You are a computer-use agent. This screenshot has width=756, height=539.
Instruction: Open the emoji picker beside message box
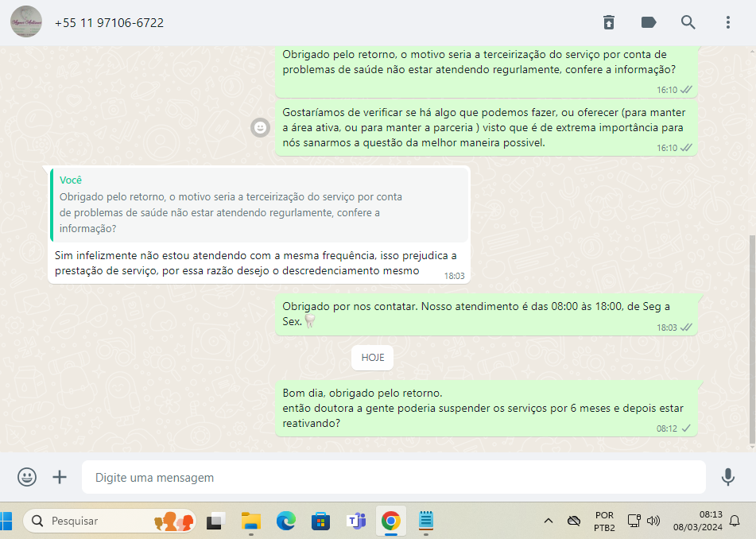27,477
